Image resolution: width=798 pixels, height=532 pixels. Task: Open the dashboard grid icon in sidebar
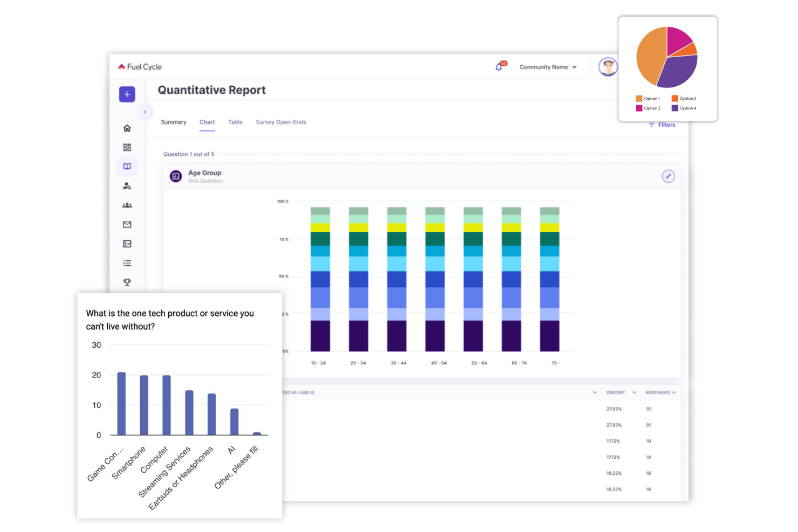click(x=127, y=147)
